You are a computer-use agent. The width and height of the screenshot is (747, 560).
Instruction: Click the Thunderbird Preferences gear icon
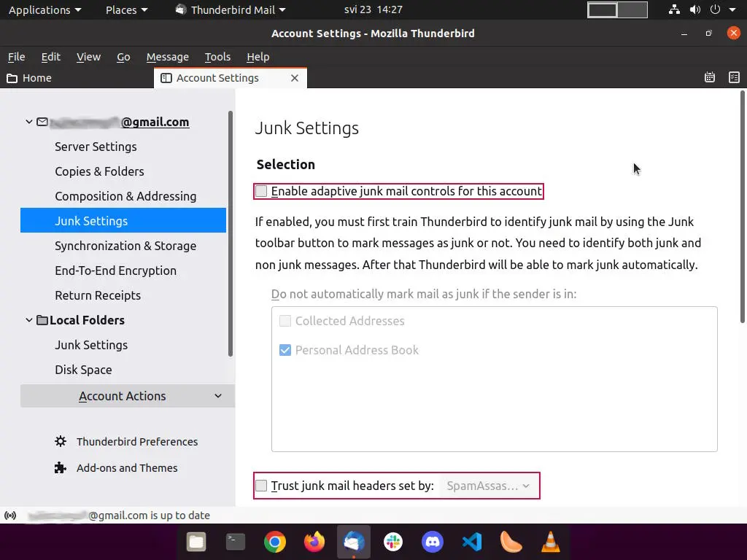61,441
